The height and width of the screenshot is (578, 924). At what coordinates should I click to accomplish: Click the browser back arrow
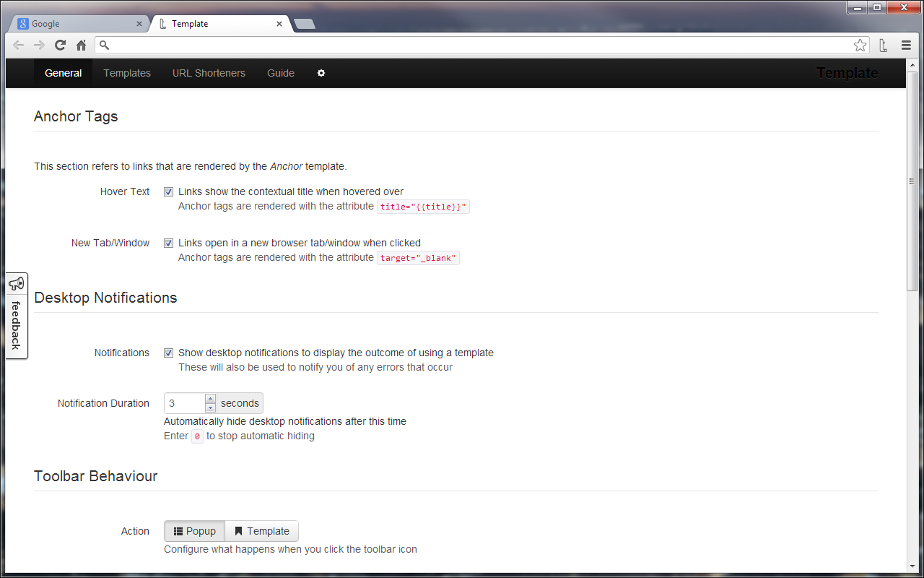pos(19,45)
